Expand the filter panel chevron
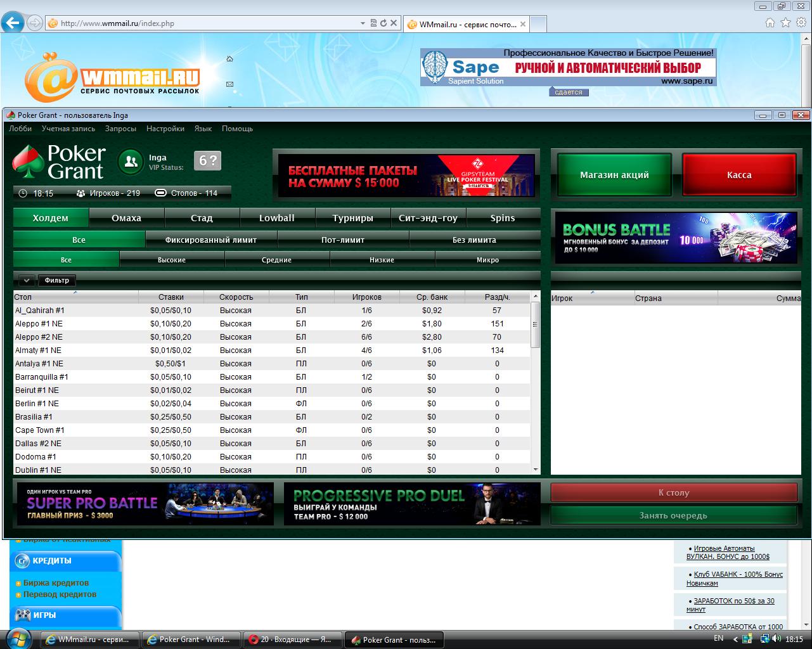The height and width of the screenshot is (649, 812). click(26, 280)
